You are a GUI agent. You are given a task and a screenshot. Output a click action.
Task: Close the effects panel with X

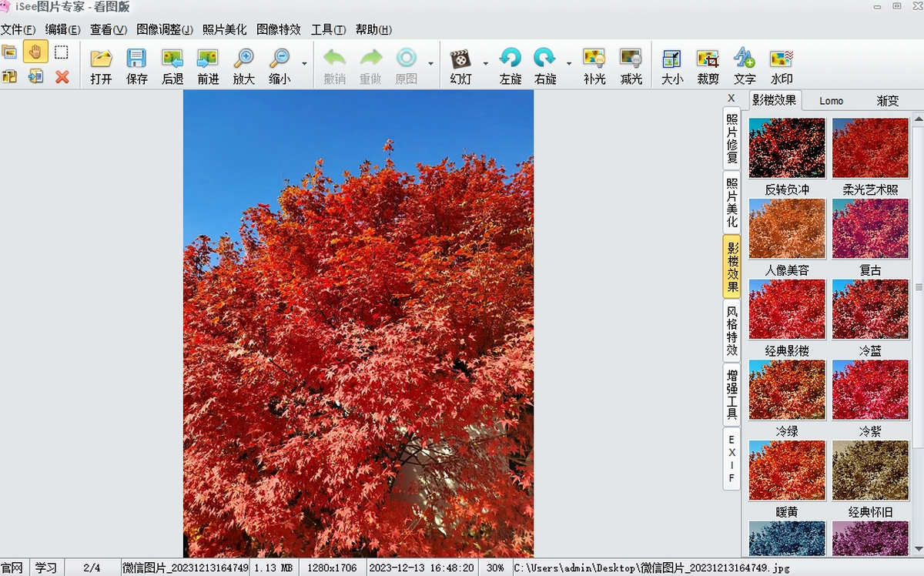click(x=731, y=99)
